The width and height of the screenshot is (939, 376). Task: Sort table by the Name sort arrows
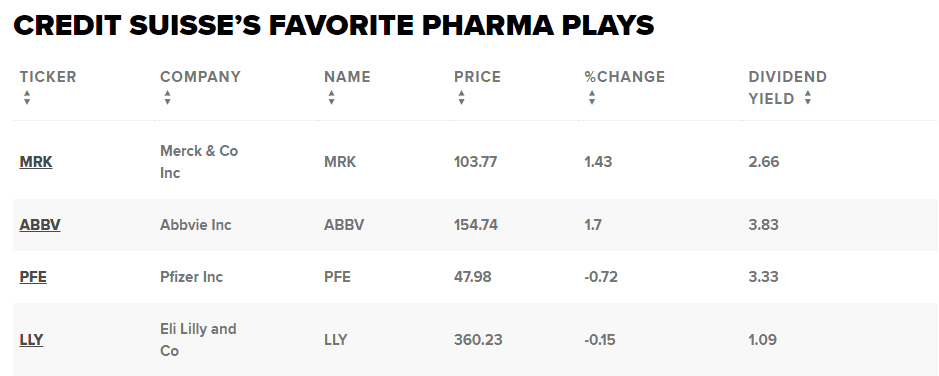(x=332, y=98)
